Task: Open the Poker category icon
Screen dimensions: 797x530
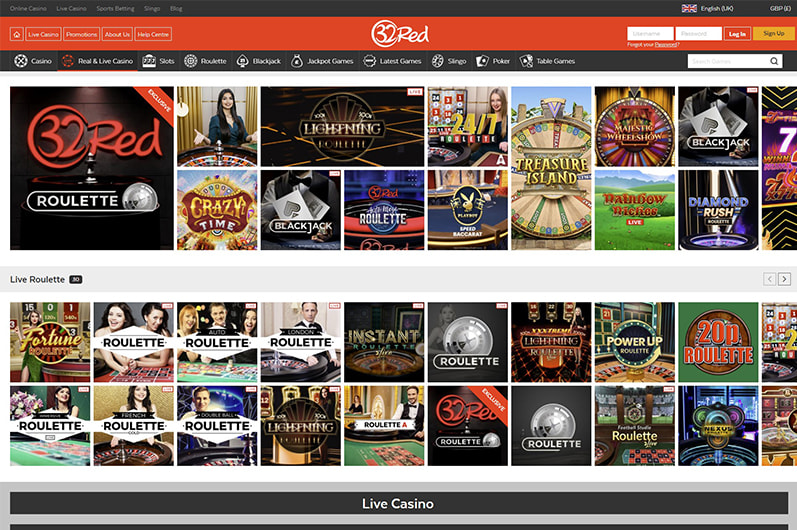Action: pos(482,61)
